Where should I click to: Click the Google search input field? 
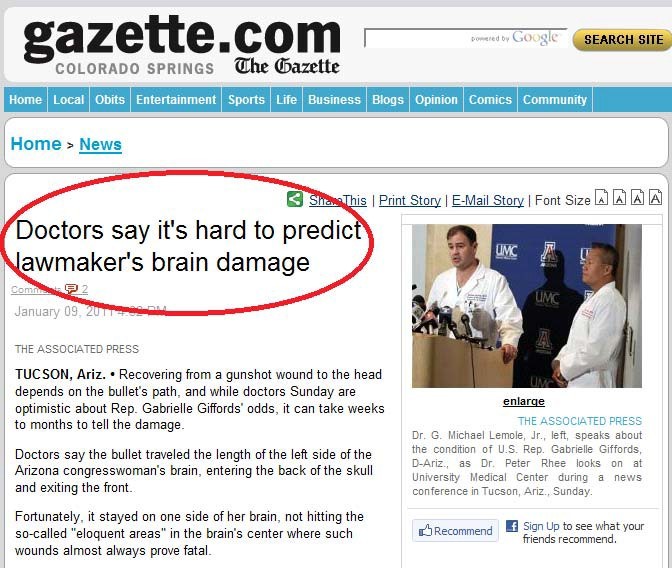(x=465, y=38)
